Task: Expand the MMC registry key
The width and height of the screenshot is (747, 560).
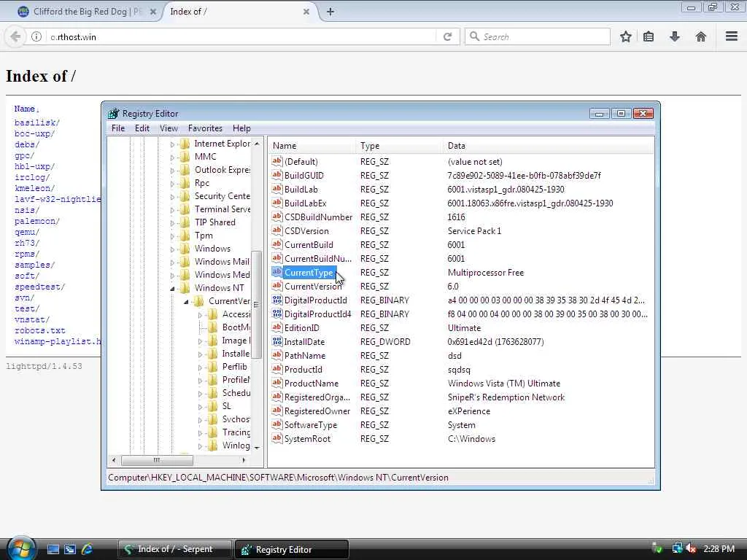Action: click(172, 157)
